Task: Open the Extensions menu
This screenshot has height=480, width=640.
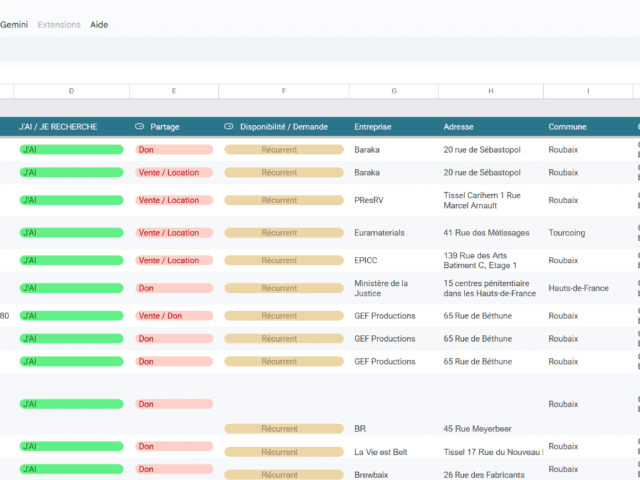Action: (59, 24)
